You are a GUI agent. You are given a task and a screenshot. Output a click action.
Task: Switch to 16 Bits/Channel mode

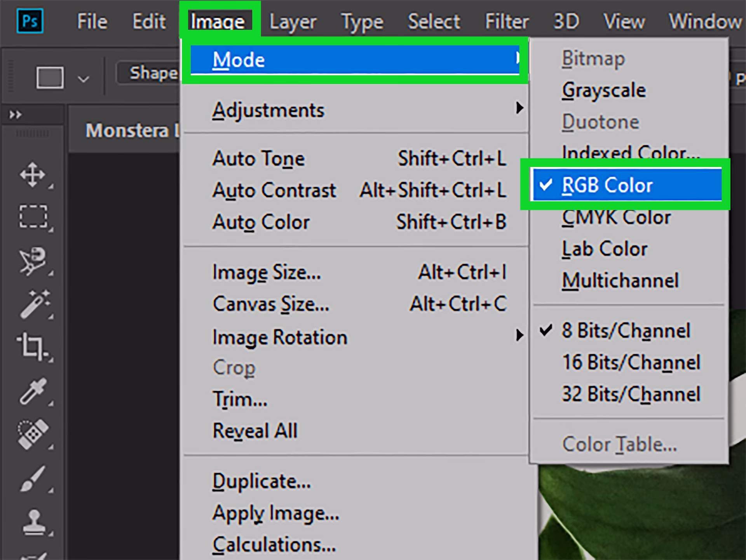point(631,362)
